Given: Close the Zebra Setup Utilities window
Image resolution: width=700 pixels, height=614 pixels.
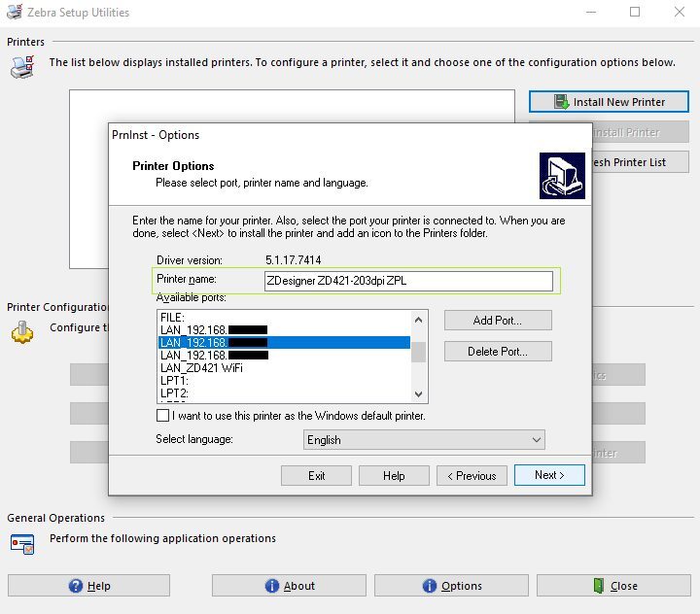Looking at the screenshot, I should [679, 12].
